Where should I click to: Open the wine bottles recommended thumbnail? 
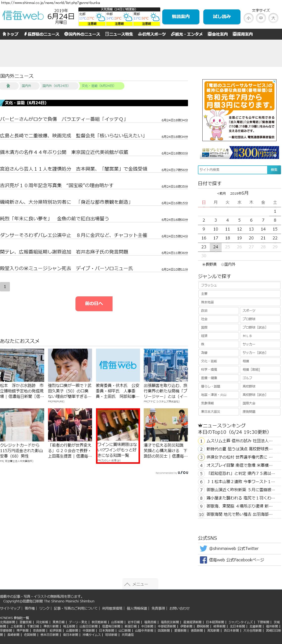[x=118, y=425]
